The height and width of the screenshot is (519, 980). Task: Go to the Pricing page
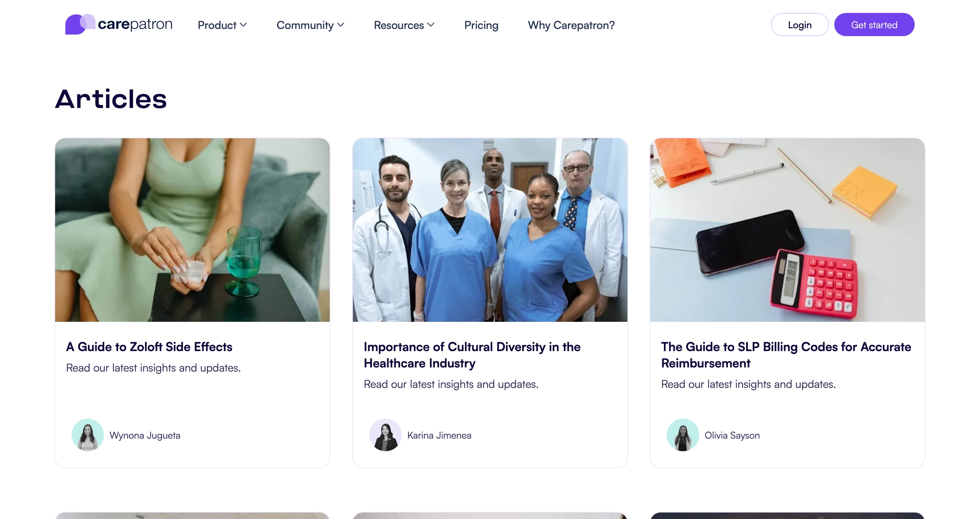tap(481, 25)
